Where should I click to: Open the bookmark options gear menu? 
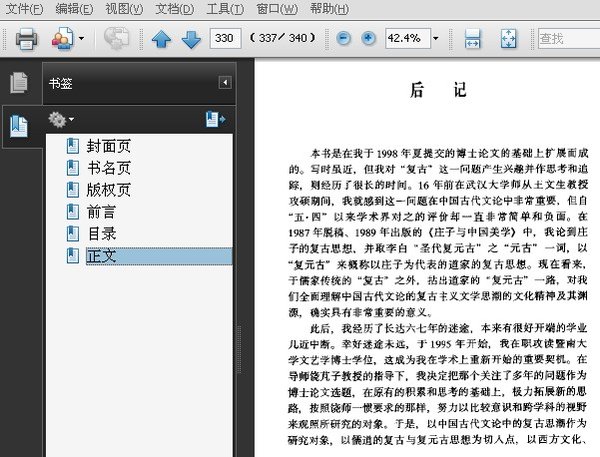pos(61,119)
